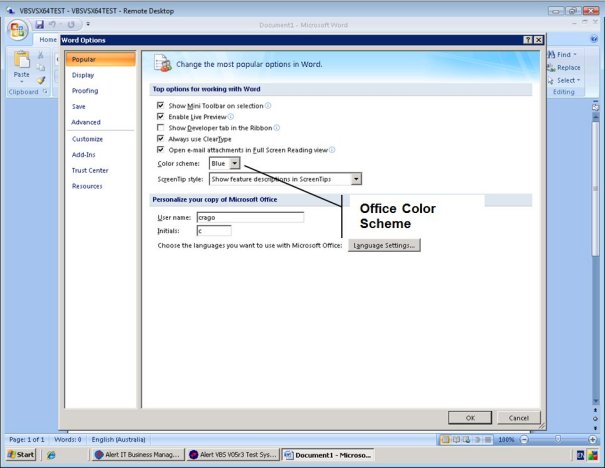Click the Zoom Out minus button
This screenshot has width=605, height=468.
pos(524,439)
